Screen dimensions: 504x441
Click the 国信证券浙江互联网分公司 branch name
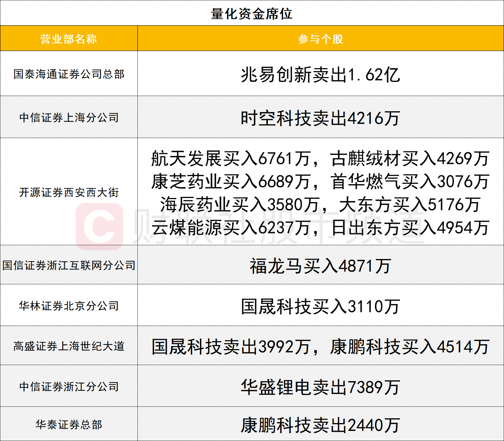click(69, 265)
